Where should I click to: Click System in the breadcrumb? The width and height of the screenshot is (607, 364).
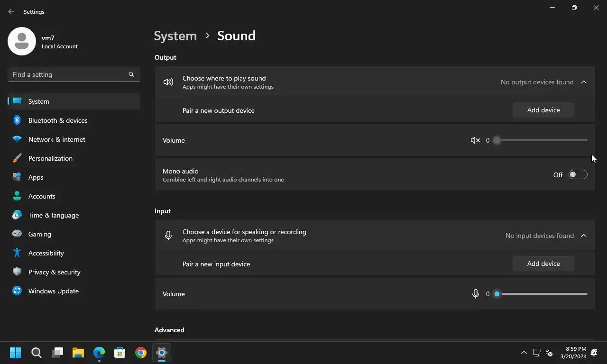pos(175,36)
